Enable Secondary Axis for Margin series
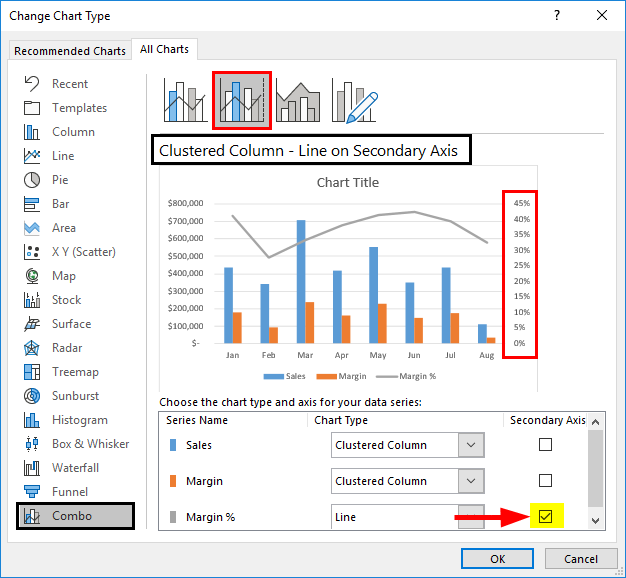This screenshot has height=578, width=626. 545,480
